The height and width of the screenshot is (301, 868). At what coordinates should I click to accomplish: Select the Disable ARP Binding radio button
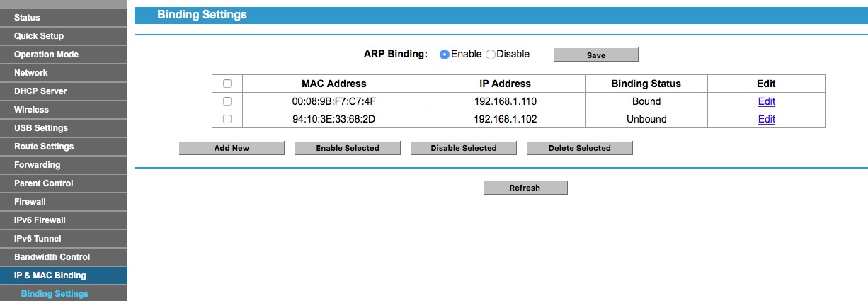pos(490,55)
